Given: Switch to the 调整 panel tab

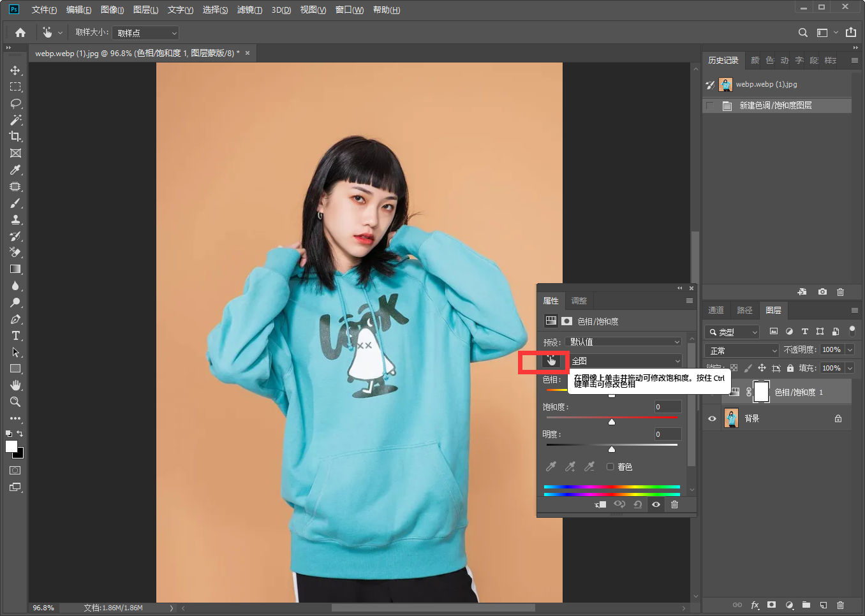Looking at the screenshot, I should (579, 301).
